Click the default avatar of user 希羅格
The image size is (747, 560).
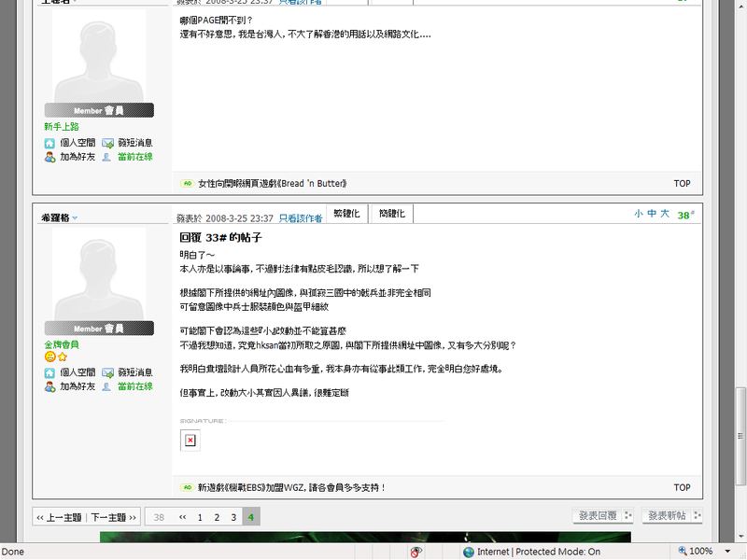[99, 273]
